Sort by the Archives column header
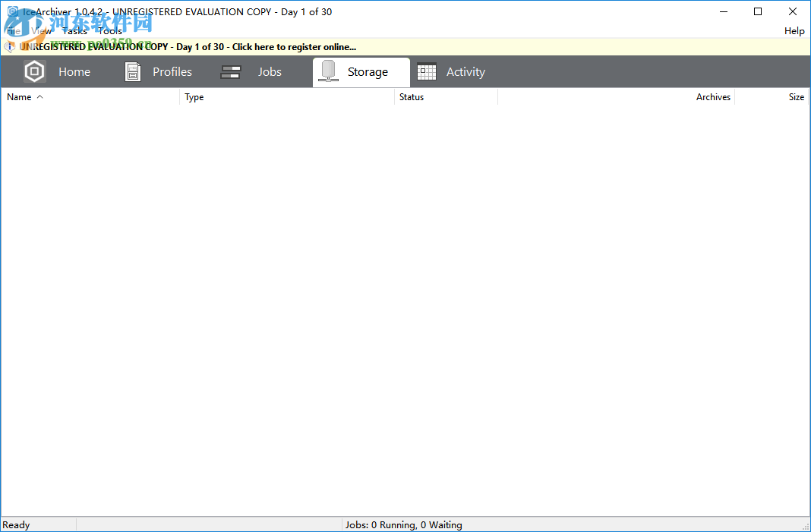This screenshot has width=811, height=532. tap(616, 97)
